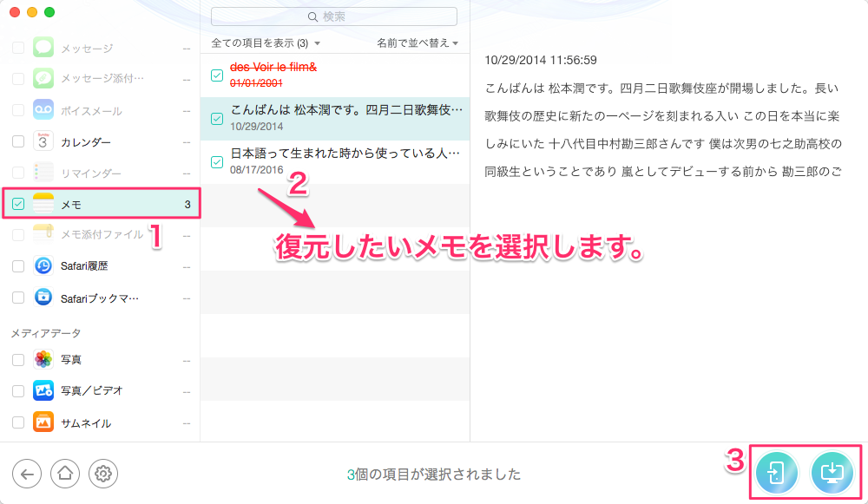Click the Note Attachments icon
This screenshot has width=868, height=504.
coord(43,234)
